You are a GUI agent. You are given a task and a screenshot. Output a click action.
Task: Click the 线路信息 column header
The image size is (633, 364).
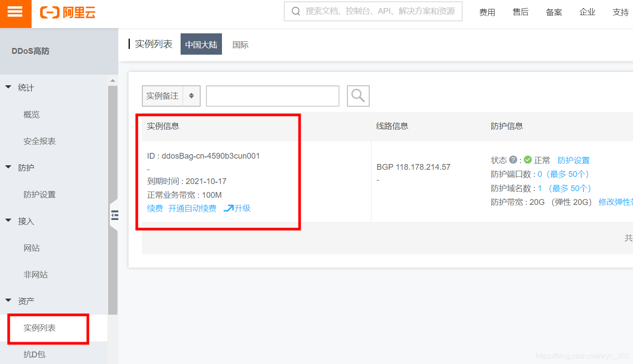[x=392, y=126]
